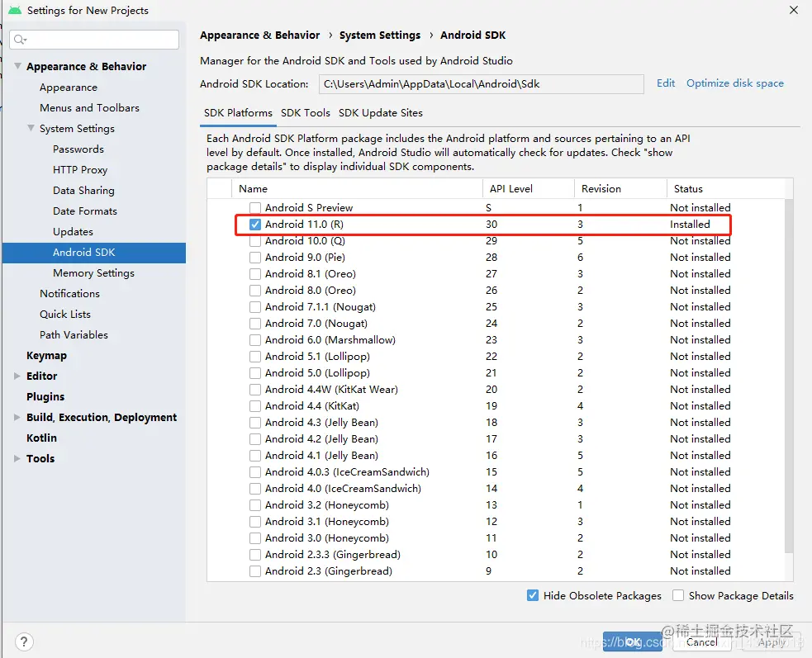Collapse the System Settings tree node

(x=31, y=128)
